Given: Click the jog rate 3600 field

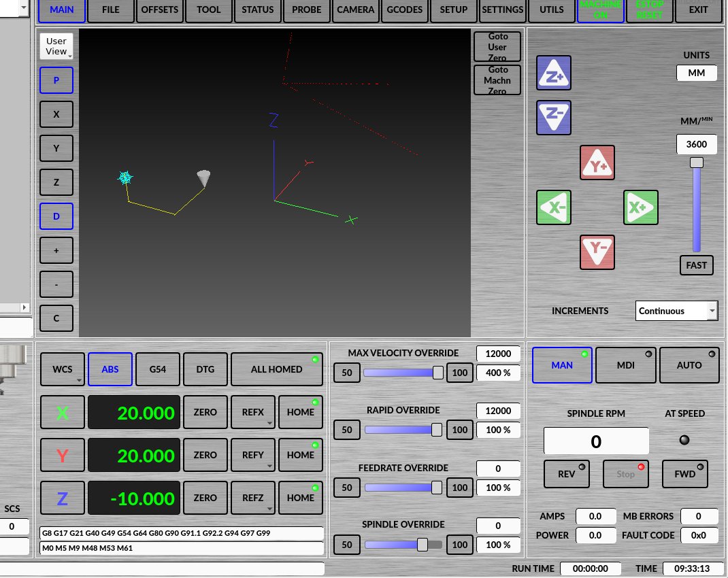Looking at the screenshot, I should 697,144.
